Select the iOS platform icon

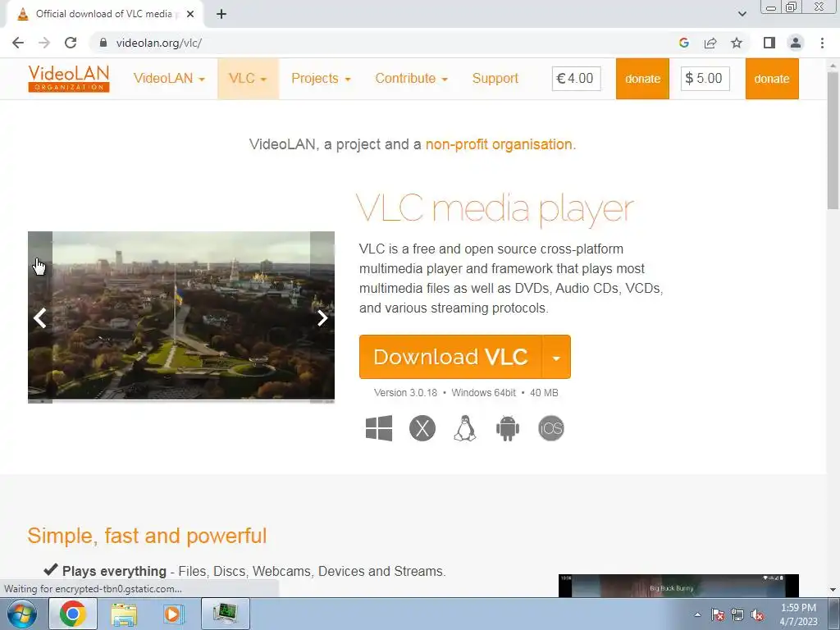point(551,428)
